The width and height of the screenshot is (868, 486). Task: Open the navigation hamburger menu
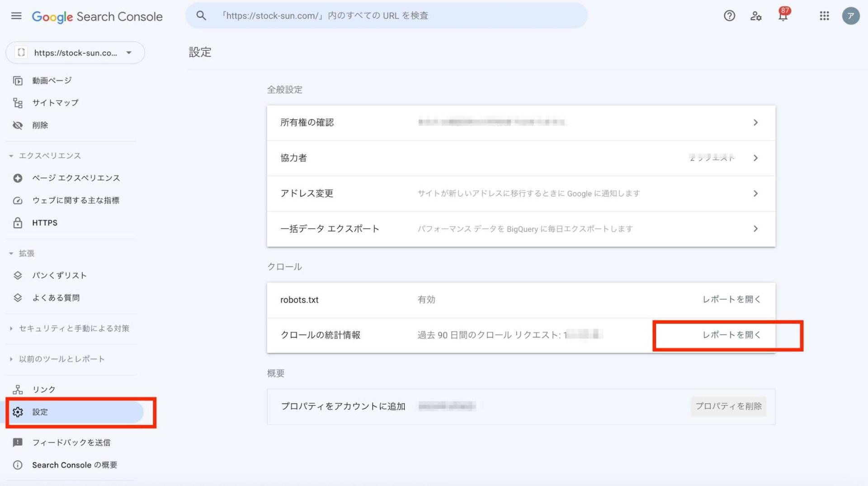click(x=16, y=16)
